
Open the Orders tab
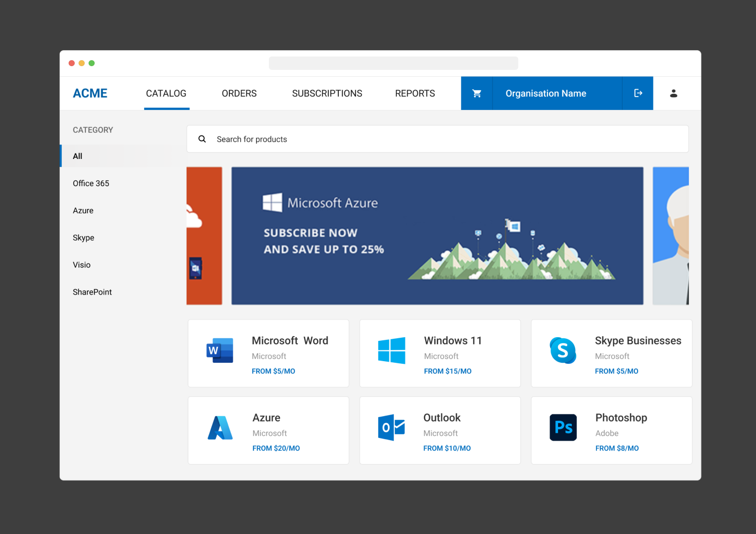pos(239,93)
